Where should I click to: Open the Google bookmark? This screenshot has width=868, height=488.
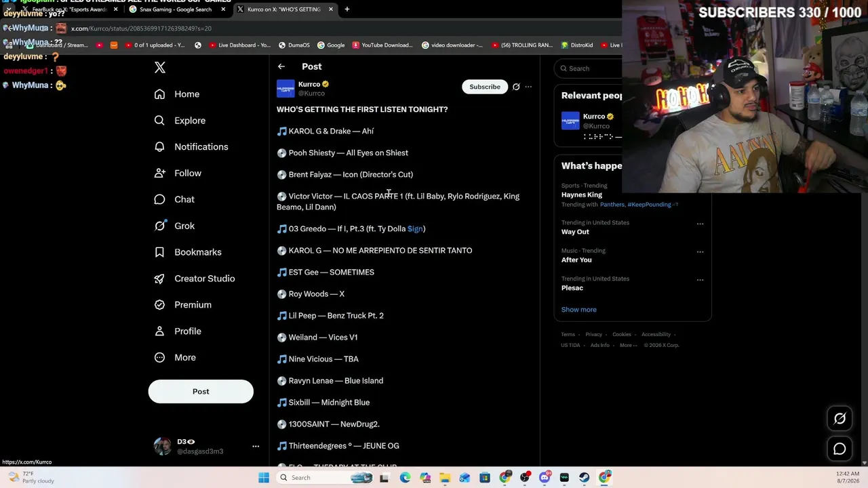pos(331,45)
